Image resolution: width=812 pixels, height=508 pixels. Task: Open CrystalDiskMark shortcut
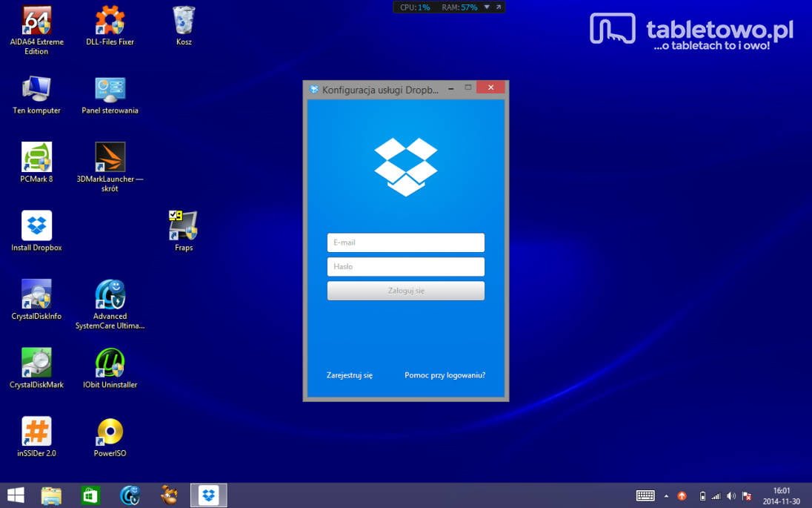[x=36, y=368]
